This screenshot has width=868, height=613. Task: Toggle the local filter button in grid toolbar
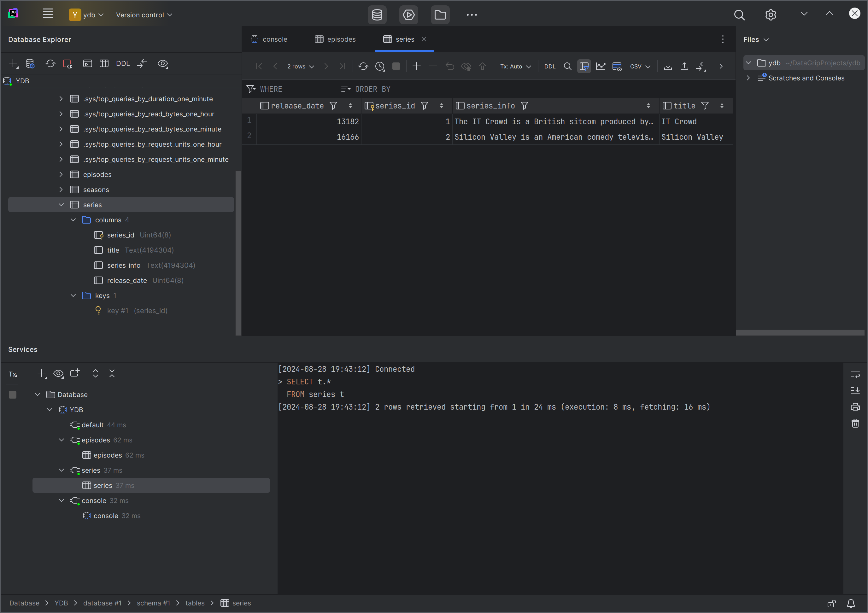584,67
